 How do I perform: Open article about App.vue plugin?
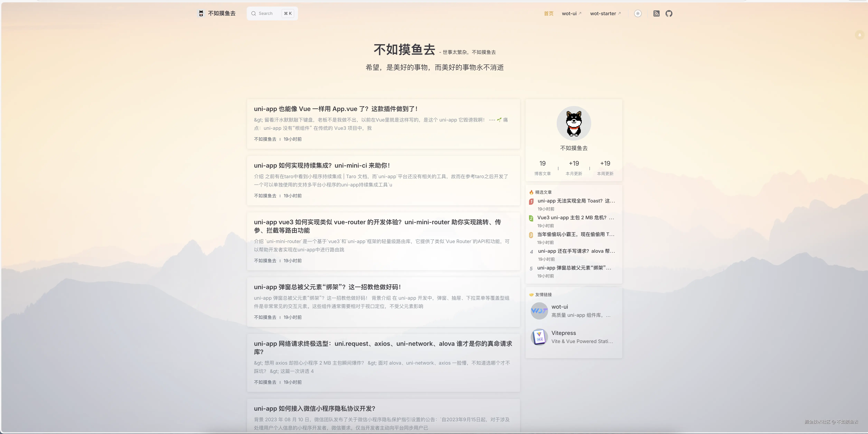tap(336, 109)
